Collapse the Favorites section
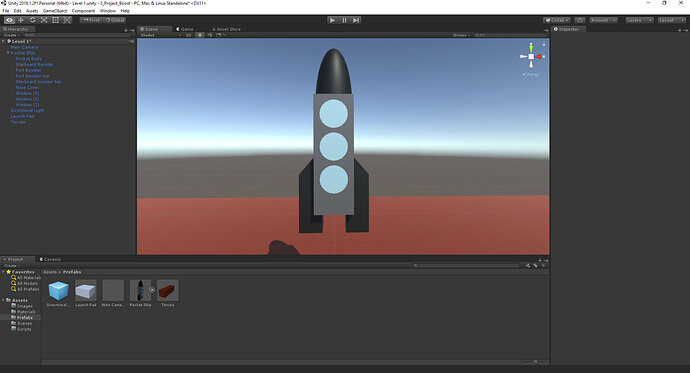Viewport: 690px width, 373px height. pos(4,272)
